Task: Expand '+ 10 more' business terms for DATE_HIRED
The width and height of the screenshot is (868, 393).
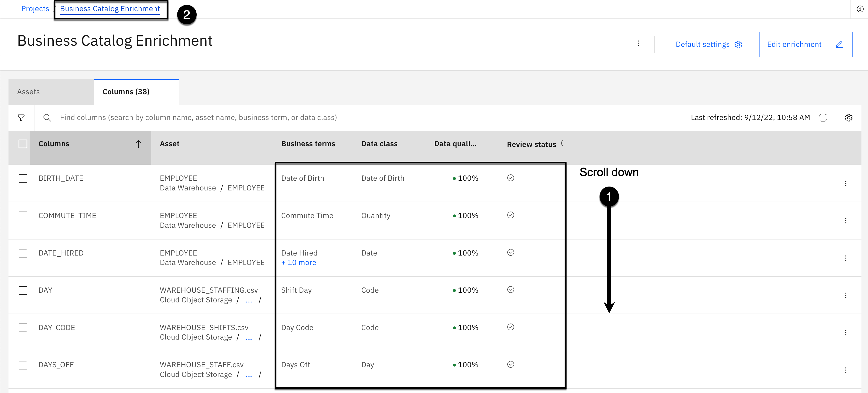Action: point(299,263)
